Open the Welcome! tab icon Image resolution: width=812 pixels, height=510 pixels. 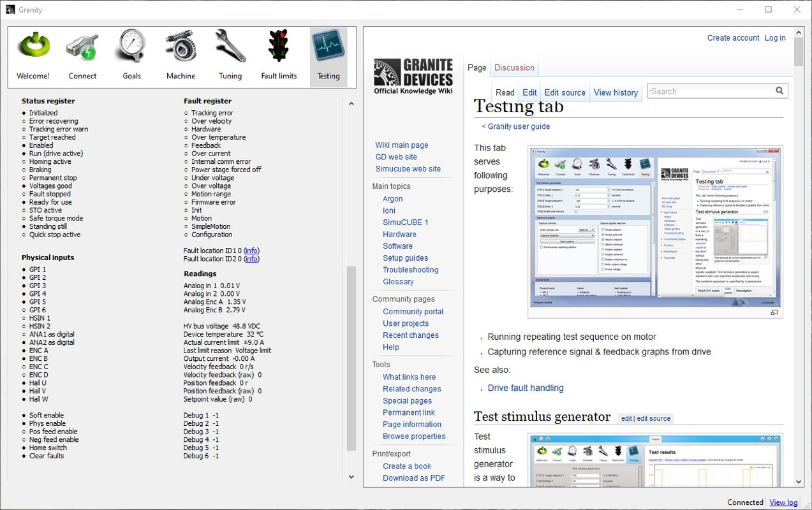(x=33, y=46)
